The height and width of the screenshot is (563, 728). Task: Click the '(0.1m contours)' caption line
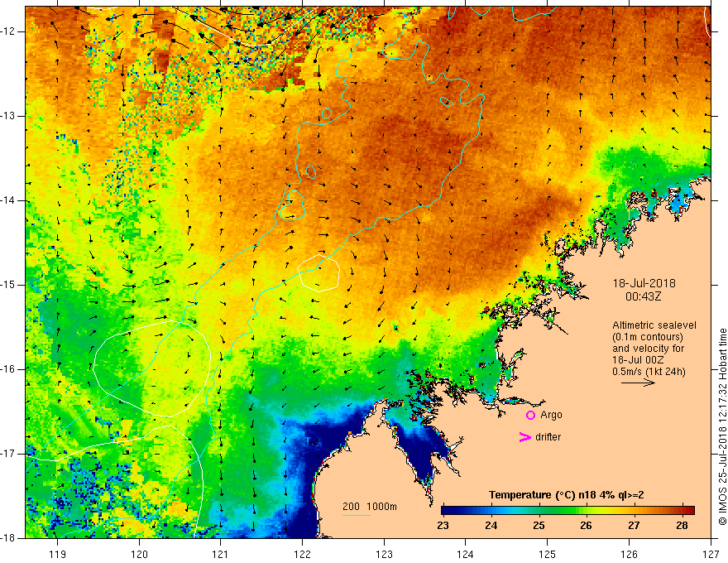648,337
